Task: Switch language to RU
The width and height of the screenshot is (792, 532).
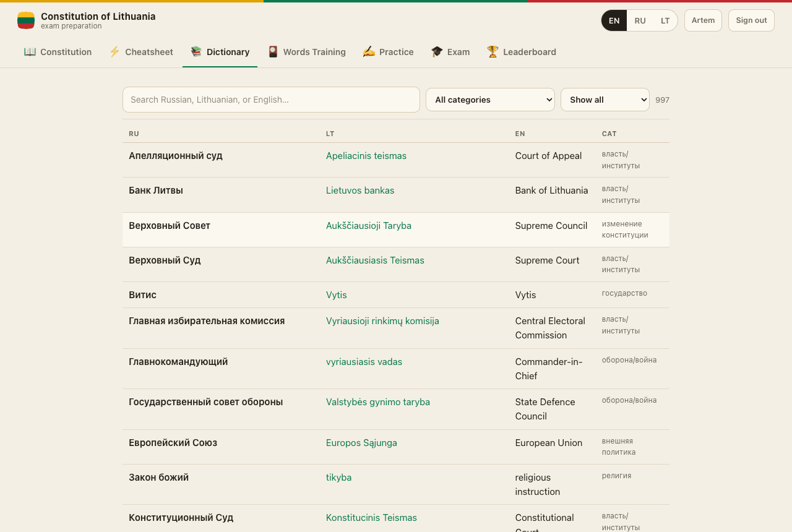Action: 640,20
